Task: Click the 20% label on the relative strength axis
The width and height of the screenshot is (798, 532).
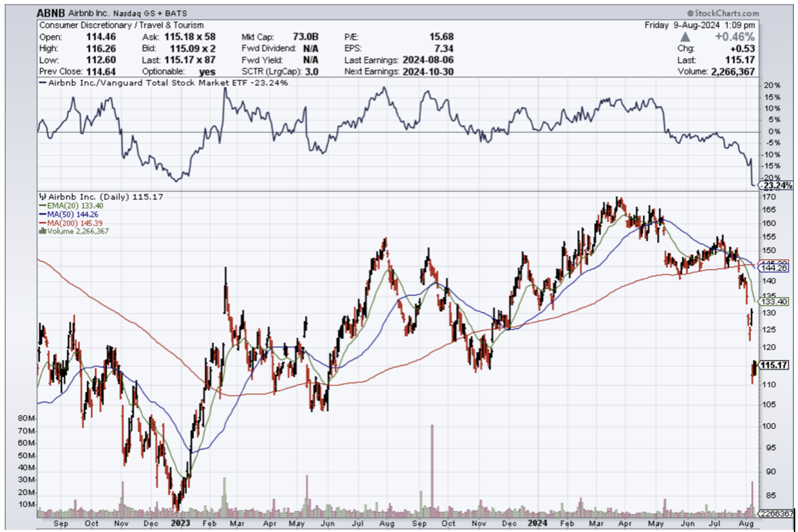Action: tap(772, 85)
